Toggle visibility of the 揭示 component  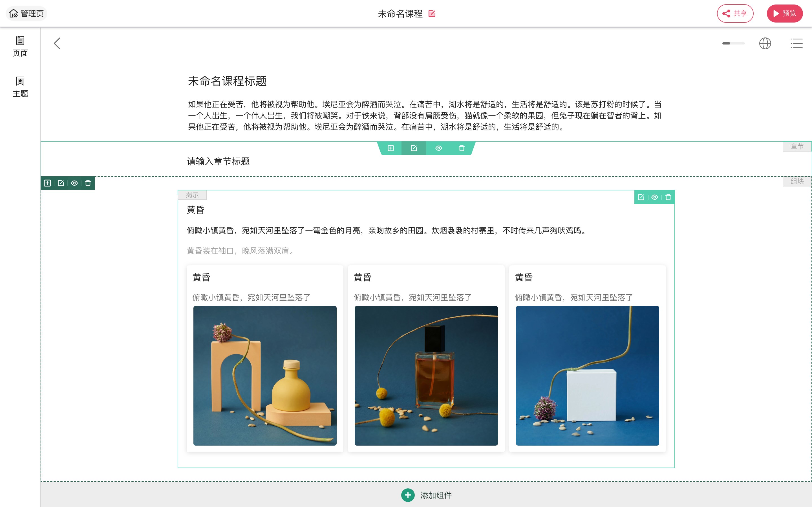pyautogui.click(x=654, y=197)
